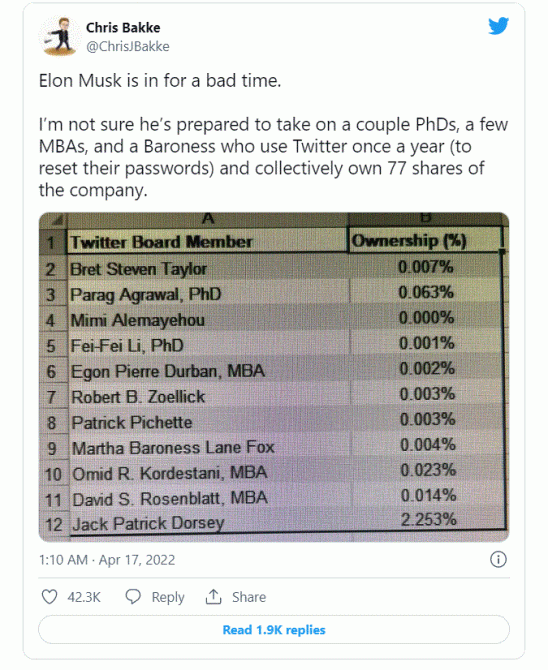This screenshot has width=548, height=670.
Task: Click the Parag Agrawal, PhD row in image
Action: pos(272,294)
